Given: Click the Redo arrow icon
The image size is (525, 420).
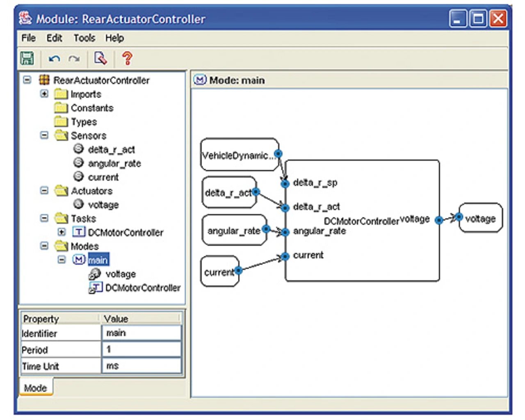Looking at the screenshot, I should (x=74, y=59).
